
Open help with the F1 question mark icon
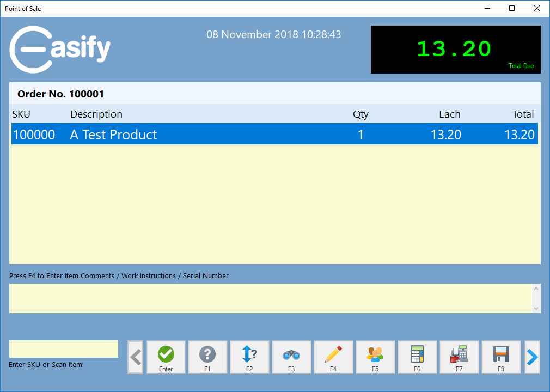207,357
